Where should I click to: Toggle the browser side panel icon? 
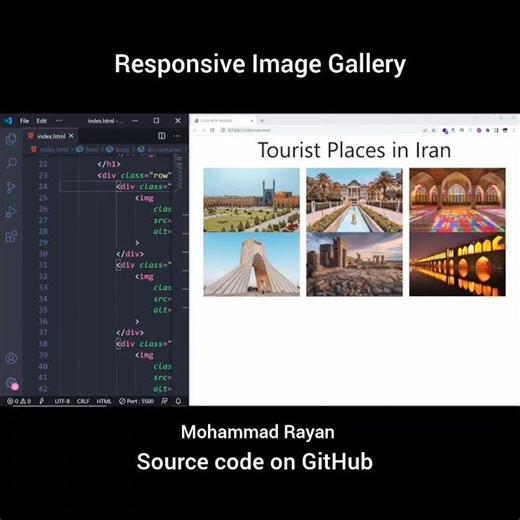pyautogui.click(x=496, y=130)
